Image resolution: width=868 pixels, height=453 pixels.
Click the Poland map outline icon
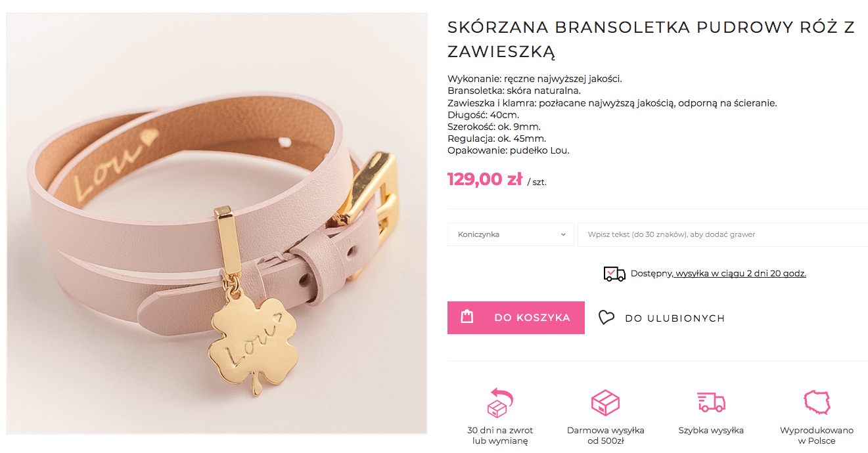click(817, 402)
